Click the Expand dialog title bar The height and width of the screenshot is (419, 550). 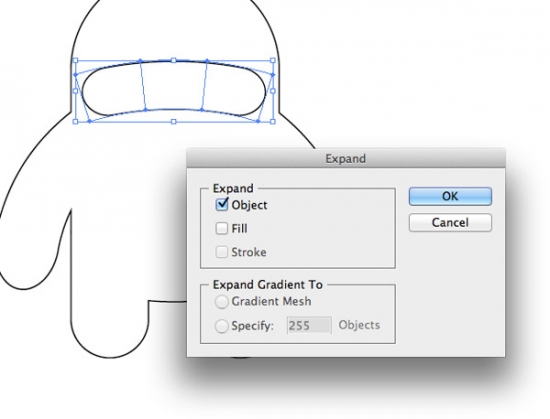(346, 158)
